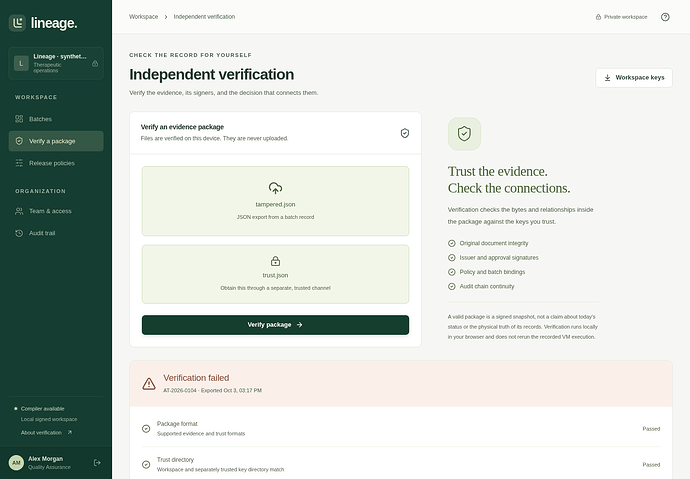Click the arrow icon in Verify package

coord(299,325)
